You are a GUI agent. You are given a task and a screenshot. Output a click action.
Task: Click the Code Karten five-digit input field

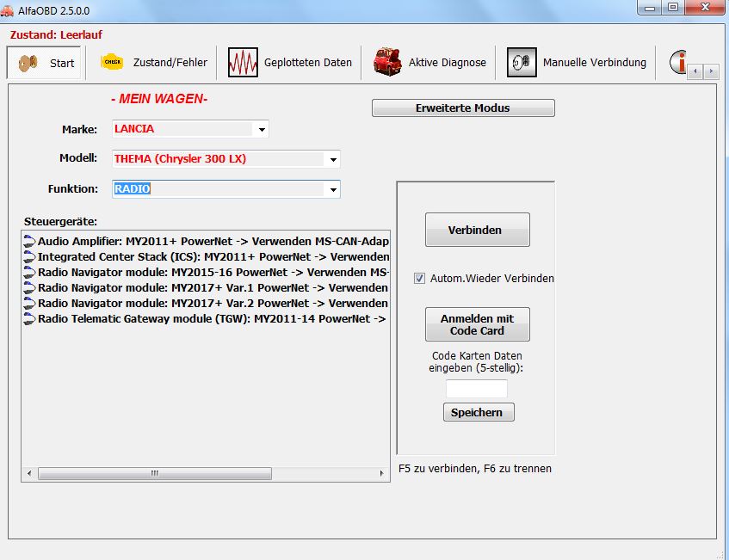[476, 388]
